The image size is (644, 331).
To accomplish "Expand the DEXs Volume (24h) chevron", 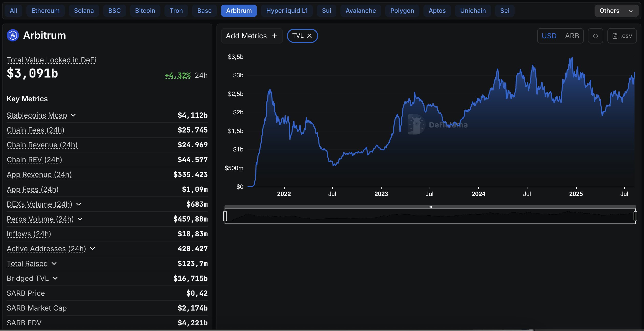I will [x=79, y=204].
